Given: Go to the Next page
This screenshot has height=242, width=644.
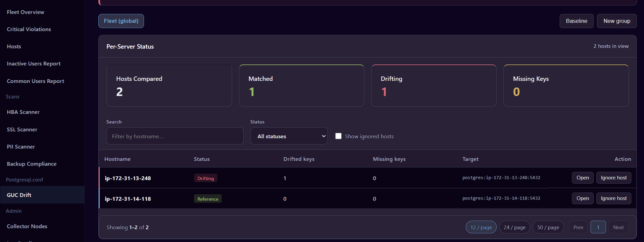Looking at the screenshot, I should (618, 227).
